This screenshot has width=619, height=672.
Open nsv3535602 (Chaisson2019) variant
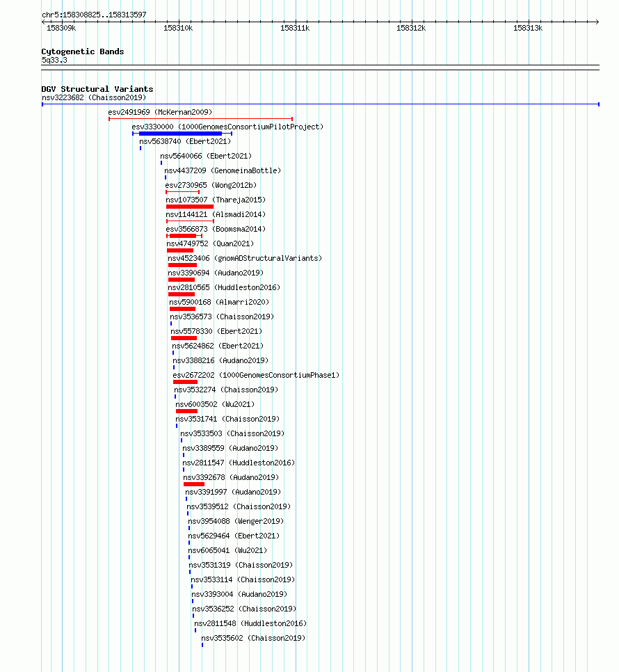coord(254,637)
